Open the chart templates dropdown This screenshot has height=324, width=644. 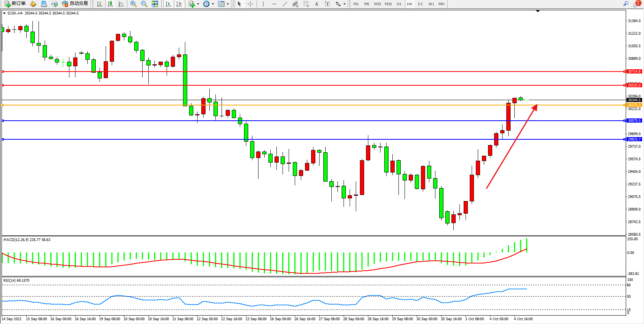coord(228,4)
